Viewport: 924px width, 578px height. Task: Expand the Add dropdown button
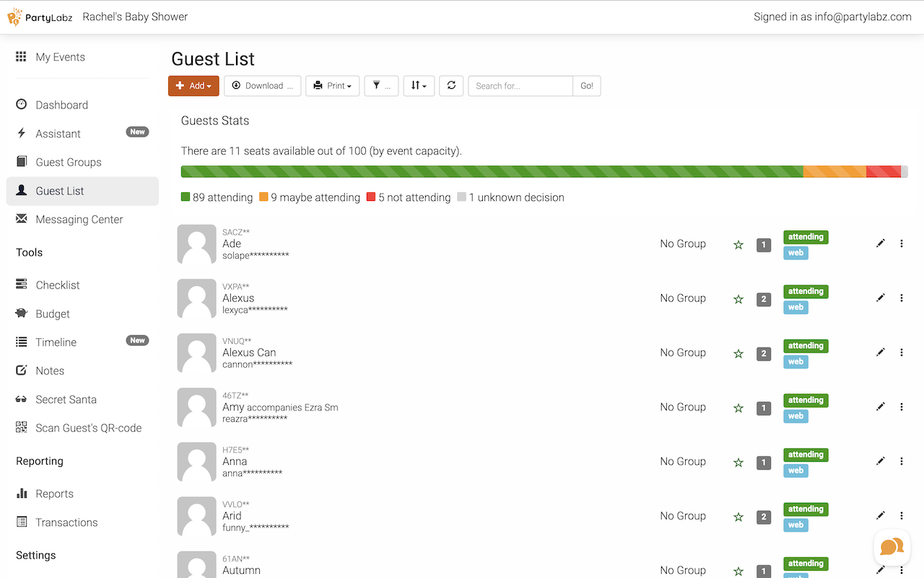(193, 85)
